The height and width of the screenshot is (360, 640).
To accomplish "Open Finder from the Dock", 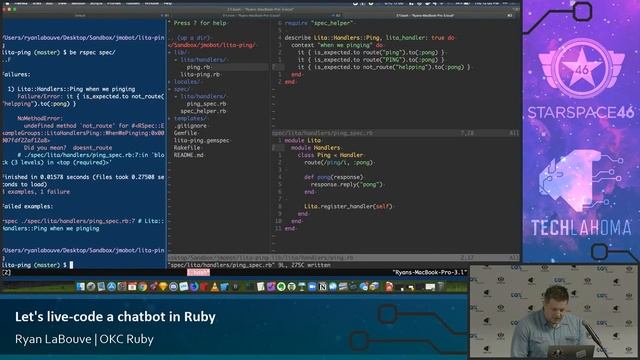I will [80, 287].
